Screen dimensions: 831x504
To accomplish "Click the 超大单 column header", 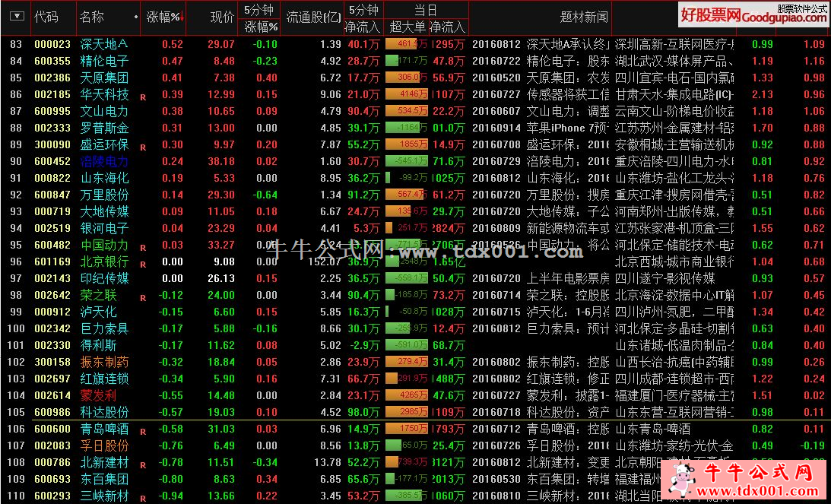I will click(x=408, y=27).
